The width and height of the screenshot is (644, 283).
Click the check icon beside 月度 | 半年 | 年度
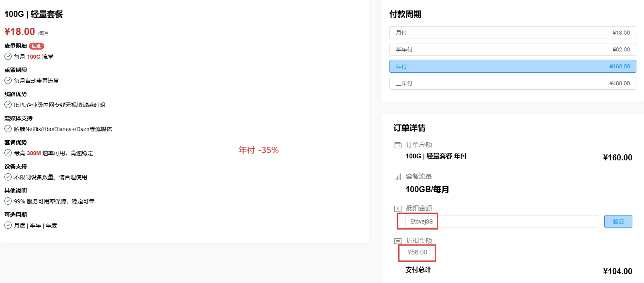pos(8,226)
